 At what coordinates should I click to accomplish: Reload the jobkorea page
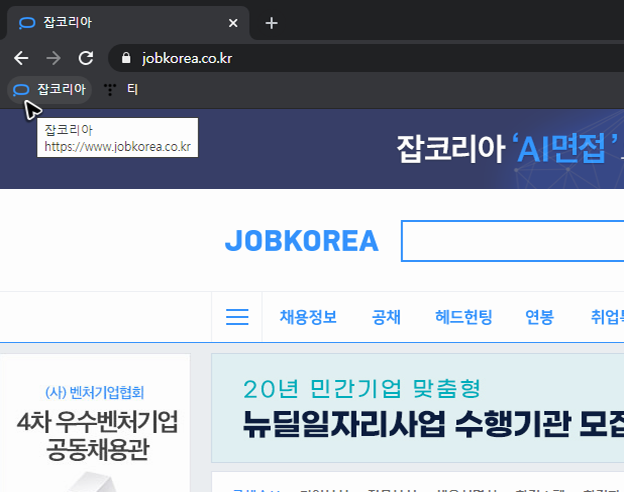pyautogui.click(x=86, y=58)
